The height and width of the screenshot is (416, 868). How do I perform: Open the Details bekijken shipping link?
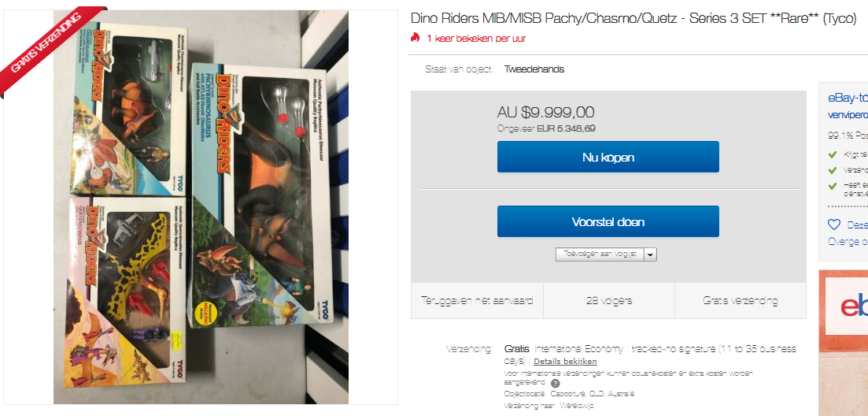click(565, 361)
